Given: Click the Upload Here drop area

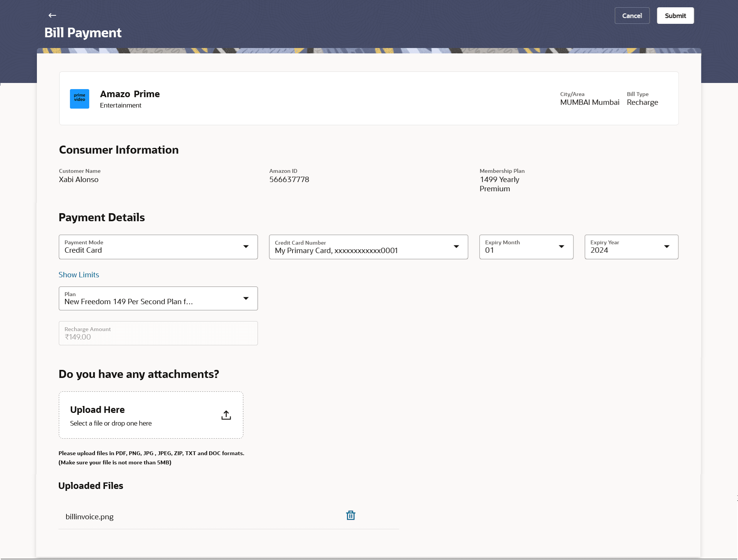Looking at the screenshot, I should (x=151, y=415).
